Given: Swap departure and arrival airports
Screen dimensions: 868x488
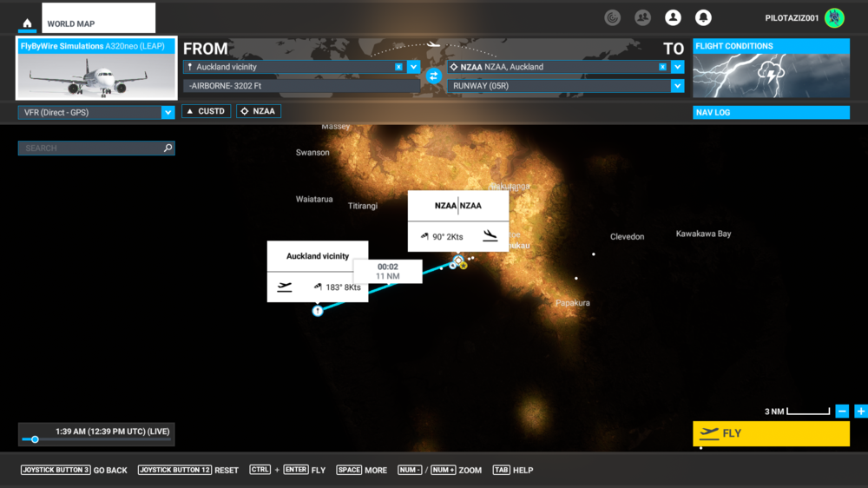Looking at the screenshot, I should (434, 76).
